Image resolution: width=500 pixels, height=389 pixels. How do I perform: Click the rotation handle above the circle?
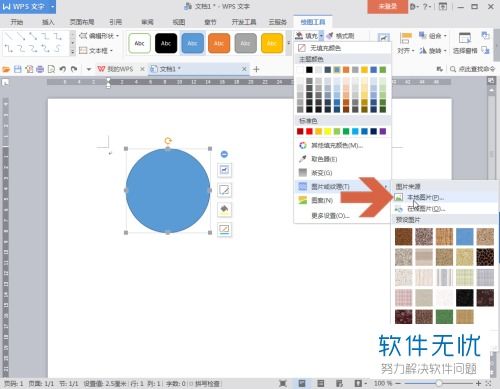click(x=168, y=141)
